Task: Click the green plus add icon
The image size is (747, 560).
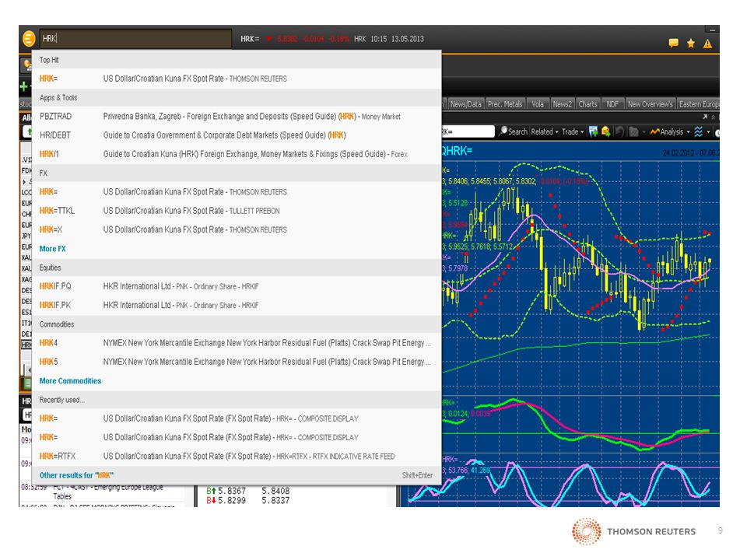Action: click(24, 86)
